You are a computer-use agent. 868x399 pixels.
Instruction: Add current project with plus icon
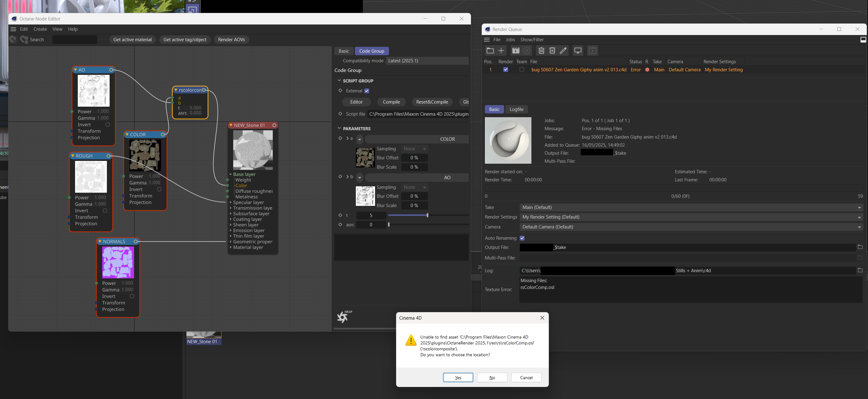pos(501,51)
